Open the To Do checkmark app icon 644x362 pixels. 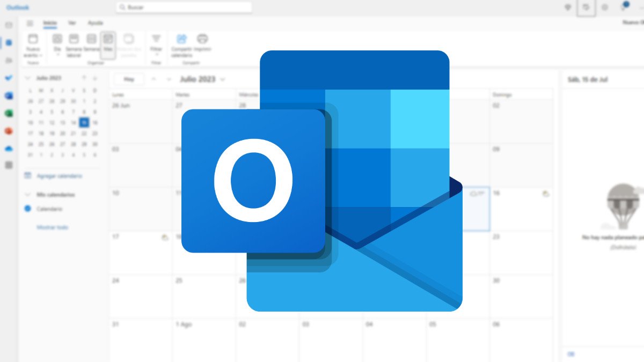9,78
